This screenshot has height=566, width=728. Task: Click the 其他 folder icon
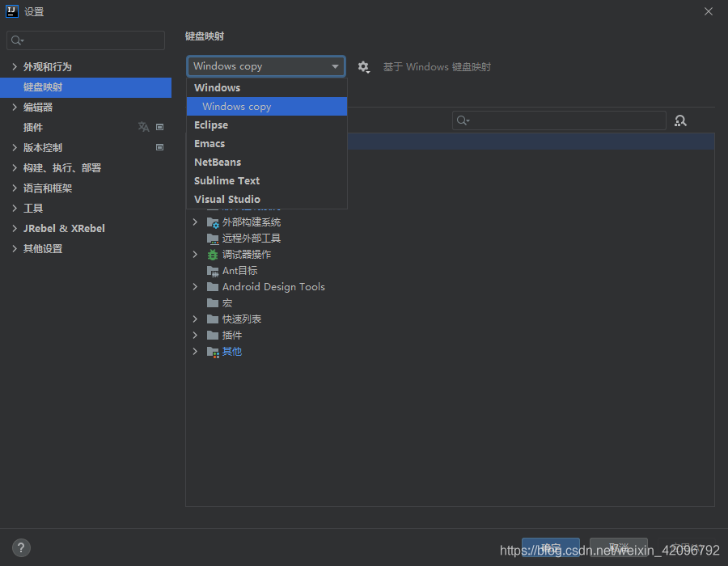pos(213,352)
